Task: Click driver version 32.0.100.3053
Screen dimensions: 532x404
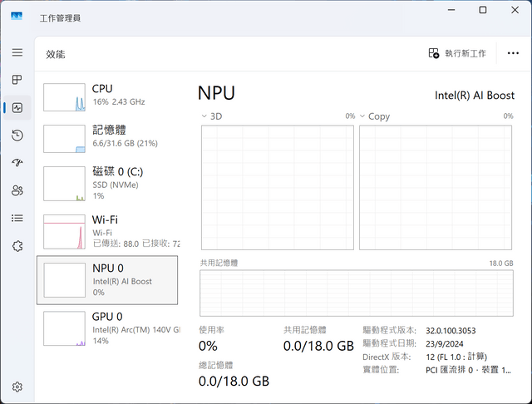Action: pos(451,331)
